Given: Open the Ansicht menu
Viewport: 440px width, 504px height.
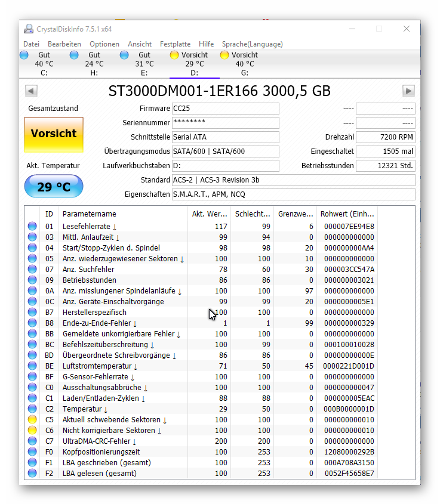Looking at the screenshot, I should [x=140, y=44].
